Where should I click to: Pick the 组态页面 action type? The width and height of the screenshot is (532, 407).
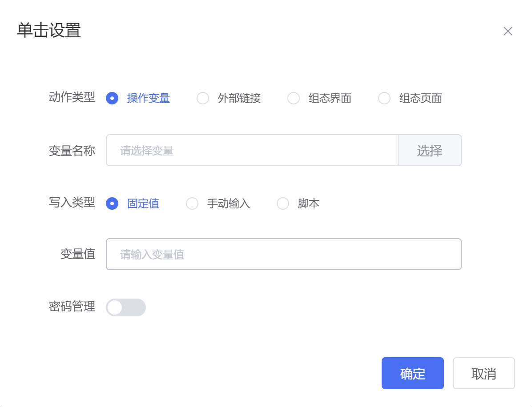(384, 98)
